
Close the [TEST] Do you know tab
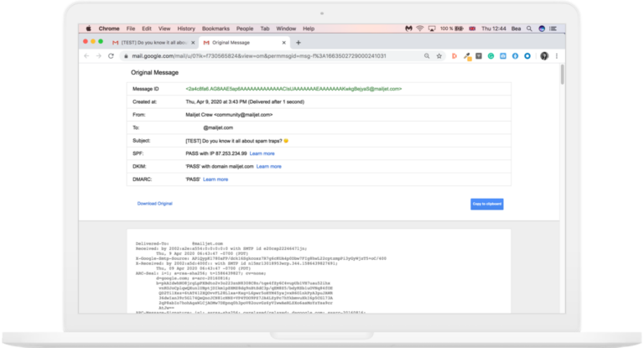(193, 42)
